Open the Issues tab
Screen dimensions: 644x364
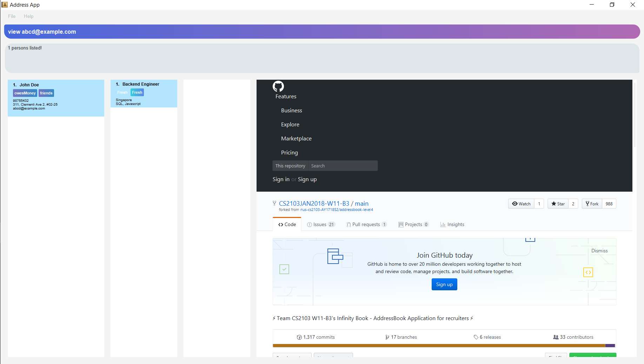click(x=321, y=224)
